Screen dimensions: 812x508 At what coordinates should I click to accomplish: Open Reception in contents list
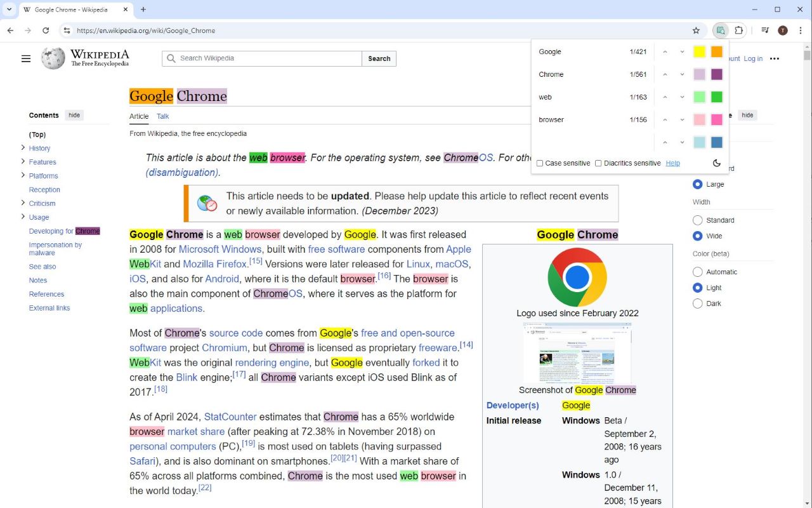[44, 190]
